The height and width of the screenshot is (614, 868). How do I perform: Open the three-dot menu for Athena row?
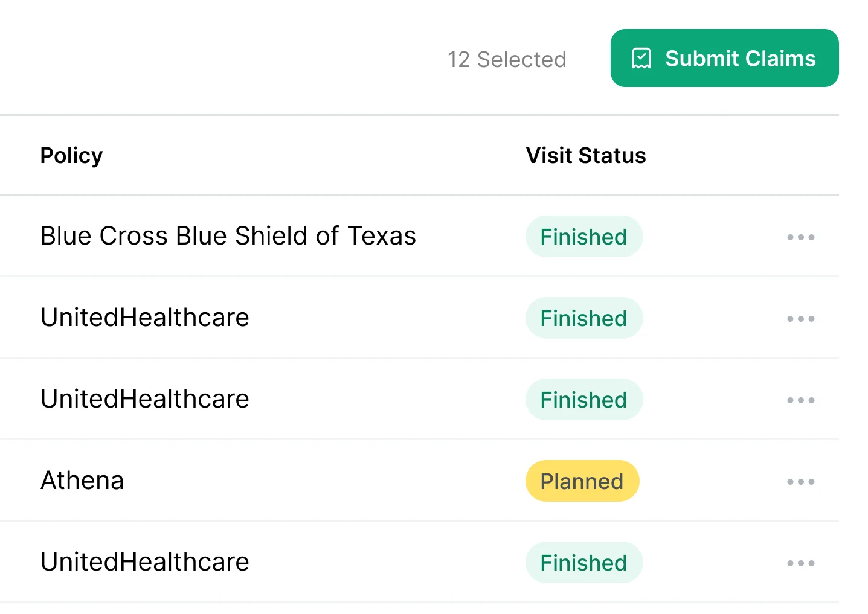coord(800,482)
